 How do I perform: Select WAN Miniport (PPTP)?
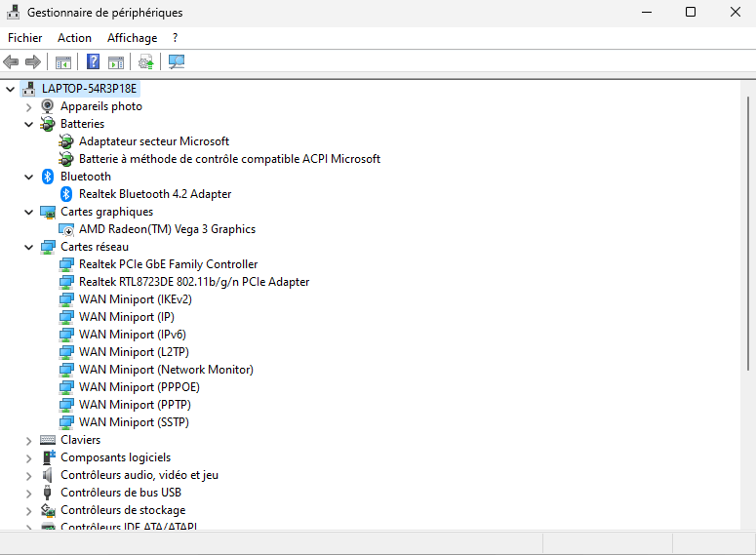[x=135, y=405]
